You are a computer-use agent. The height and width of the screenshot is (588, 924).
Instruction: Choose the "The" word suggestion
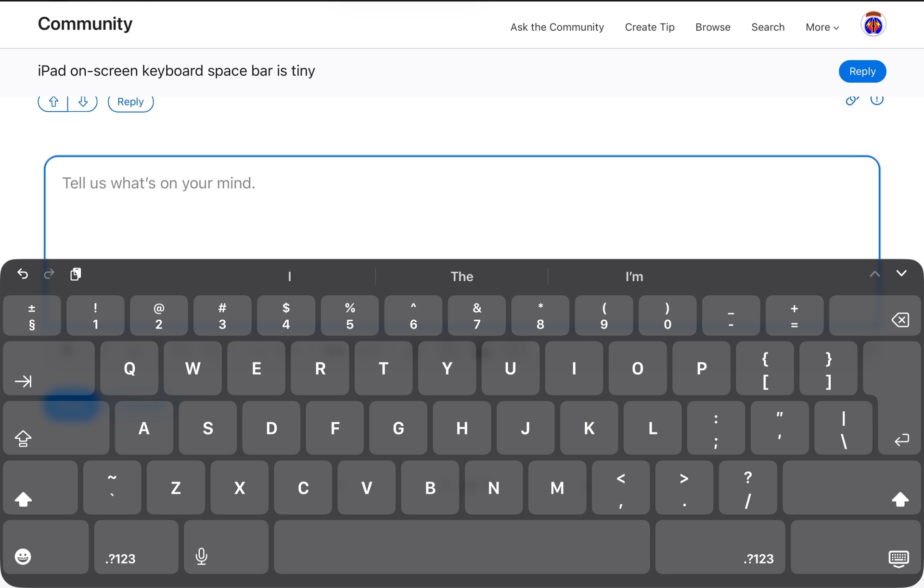click(462, 276)
